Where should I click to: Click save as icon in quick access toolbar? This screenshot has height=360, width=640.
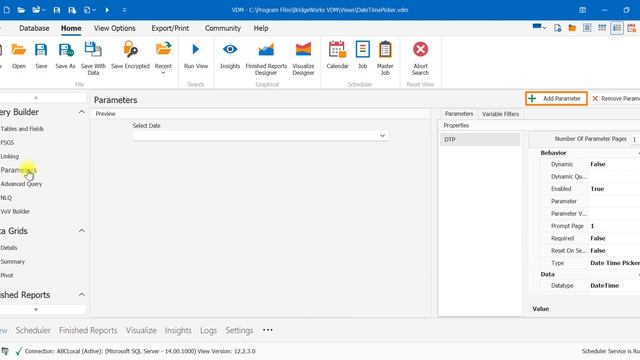(x=72, y=10)
